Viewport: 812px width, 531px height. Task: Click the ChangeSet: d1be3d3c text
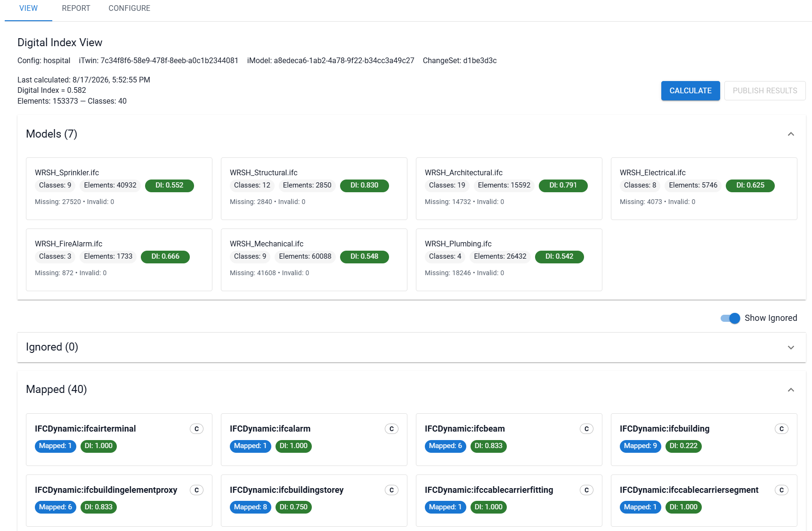click(x=460, y=61)
